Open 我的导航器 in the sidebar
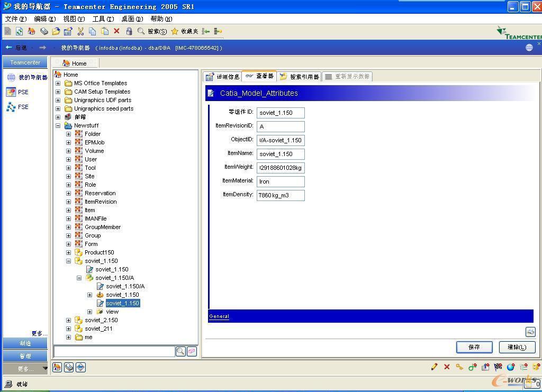The image size is (542, 392). coord(27,77)
